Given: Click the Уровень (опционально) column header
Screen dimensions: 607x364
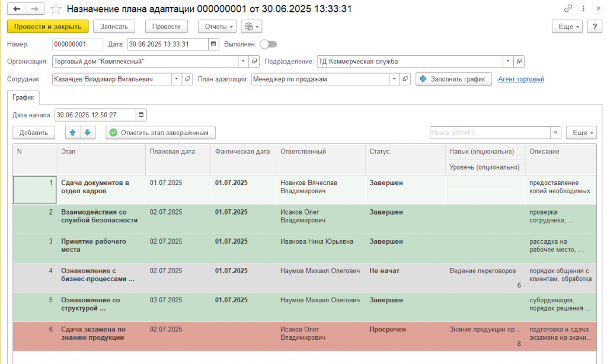Looking at the screenshot, I should (485, 167).
